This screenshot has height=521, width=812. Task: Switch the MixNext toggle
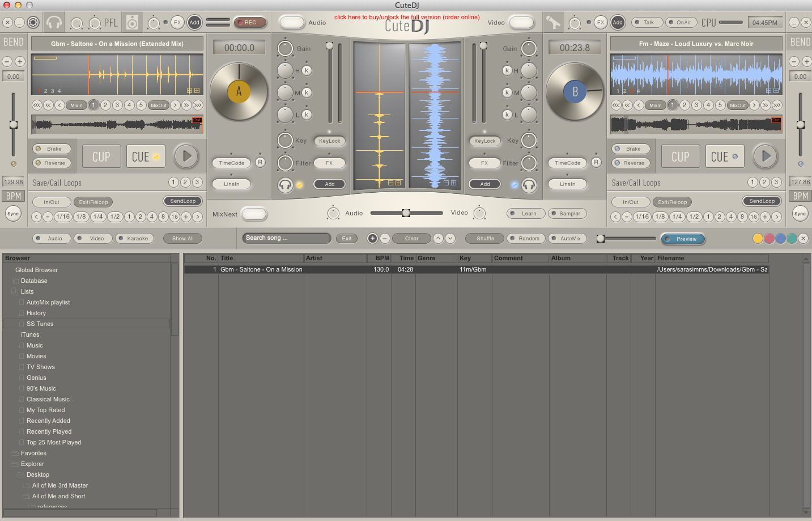point(254,214)
